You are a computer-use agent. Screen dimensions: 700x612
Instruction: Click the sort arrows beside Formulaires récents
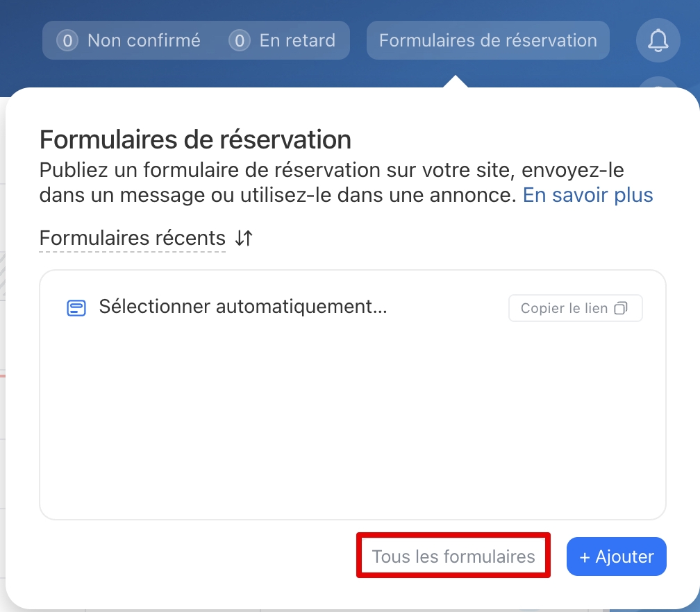[244, 238]
